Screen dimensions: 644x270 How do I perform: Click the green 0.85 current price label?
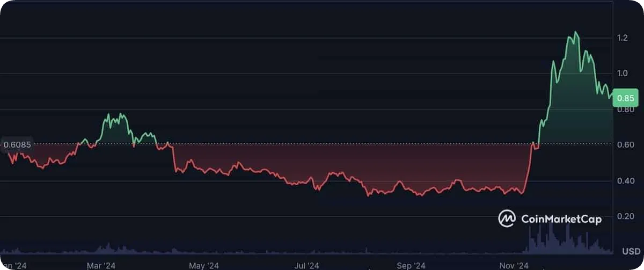(626, 99)
